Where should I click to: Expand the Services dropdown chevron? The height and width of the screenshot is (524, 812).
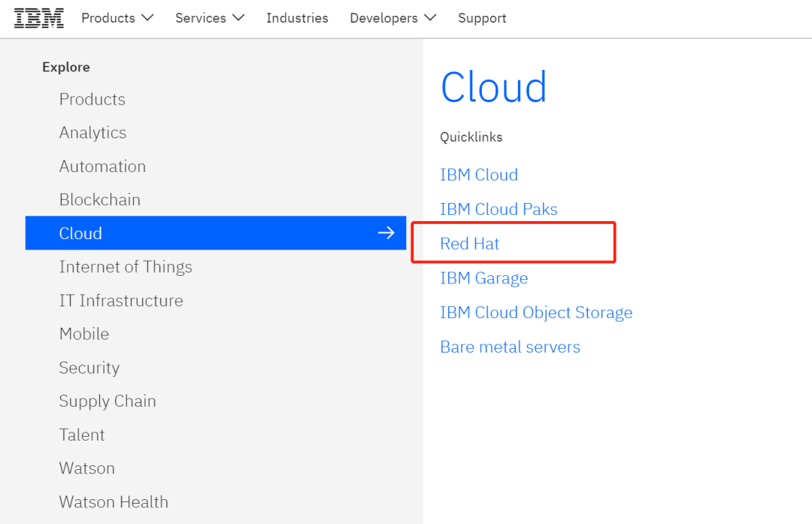tap(238, 18)
